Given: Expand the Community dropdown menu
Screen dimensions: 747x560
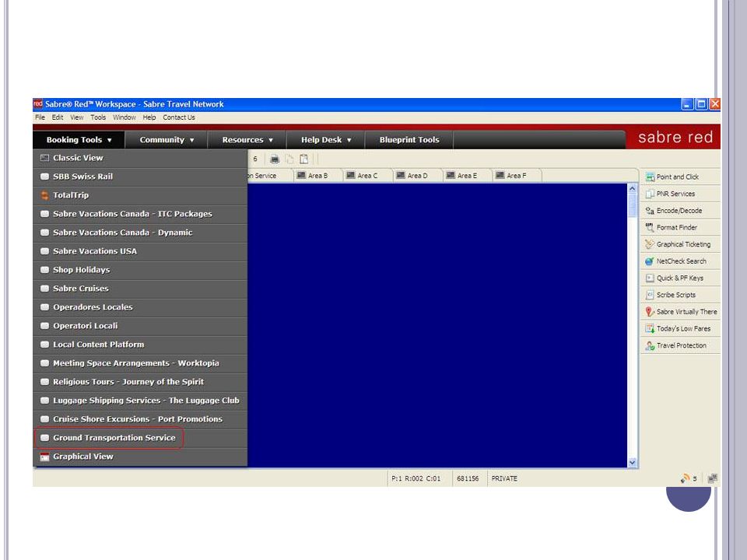Looking at the screenshot, I should [x=167, y=140].
